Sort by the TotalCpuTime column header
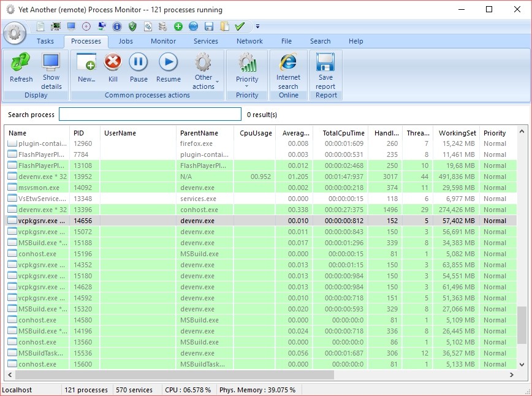 (341, 133)
